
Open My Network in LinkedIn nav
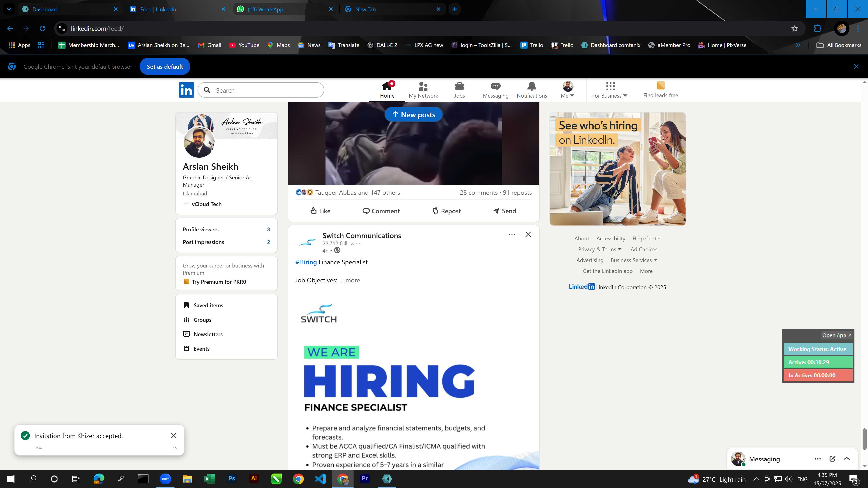pyautogui.click(x=423, y=90)
